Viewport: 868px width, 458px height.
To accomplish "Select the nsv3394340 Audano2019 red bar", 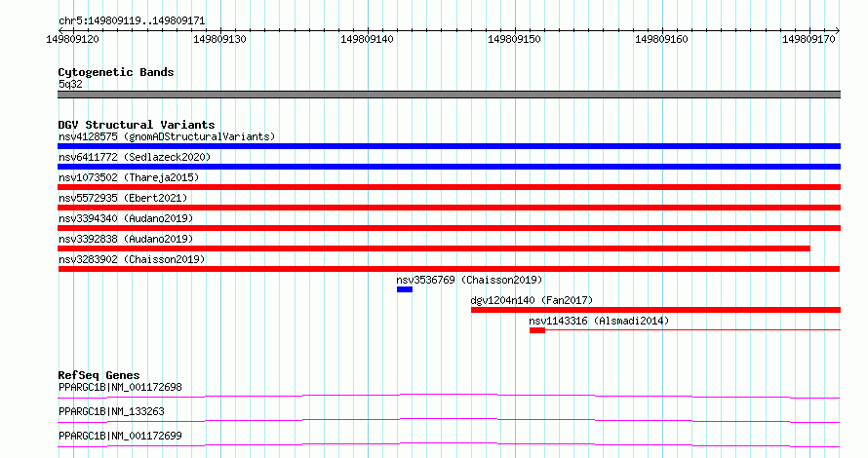I will click(x=449, y=228).
